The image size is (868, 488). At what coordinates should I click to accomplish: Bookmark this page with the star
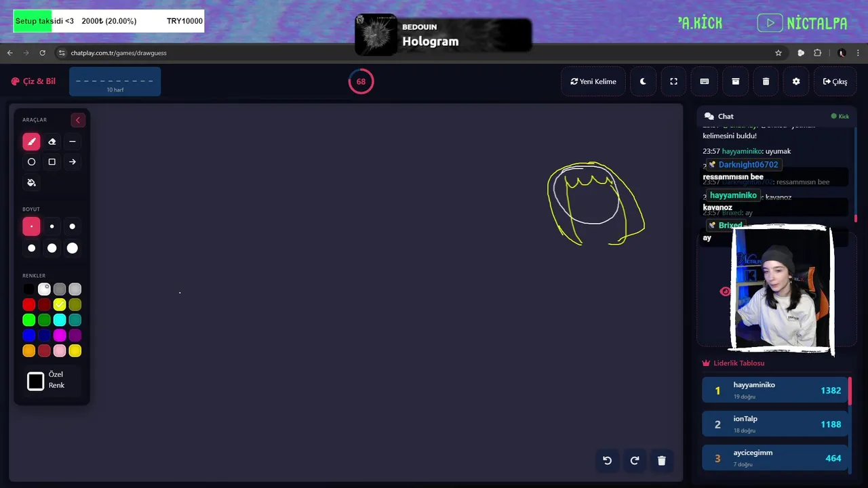[x=778, y=53]
